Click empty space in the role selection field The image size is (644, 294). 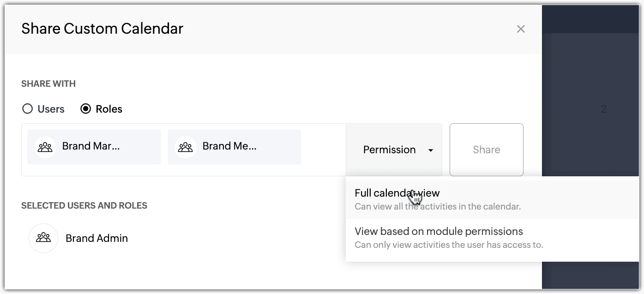coord(323,150)
